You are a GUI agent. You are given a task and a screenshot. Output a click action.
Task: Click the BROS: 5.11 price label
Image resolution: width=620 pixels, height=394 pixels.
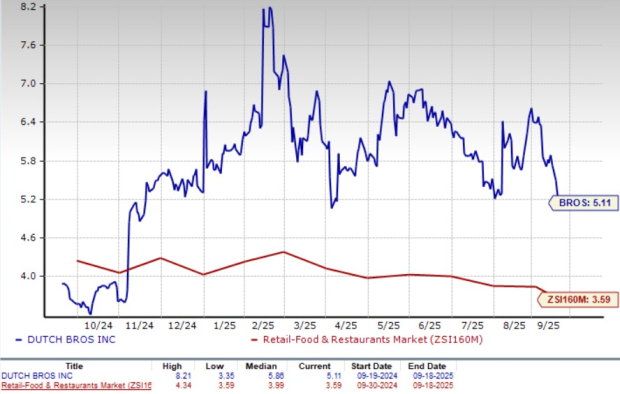click(x=584, y=203)
